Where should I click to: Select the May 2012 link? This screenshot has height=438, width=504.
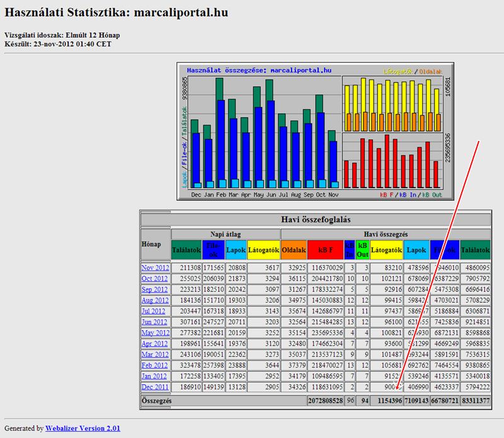(155, 333)
